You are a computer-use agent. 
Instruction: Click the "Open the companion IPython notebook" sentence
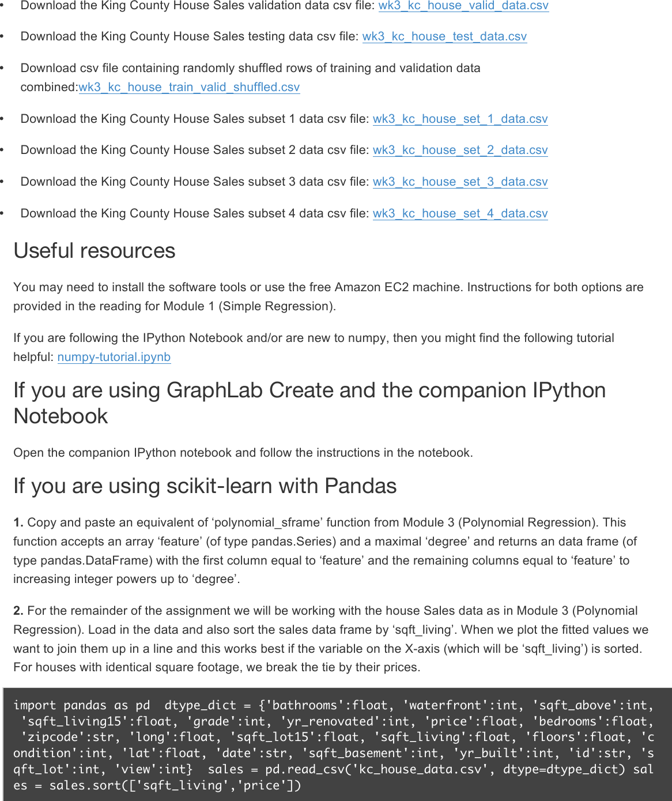click(x=243, y=453)
